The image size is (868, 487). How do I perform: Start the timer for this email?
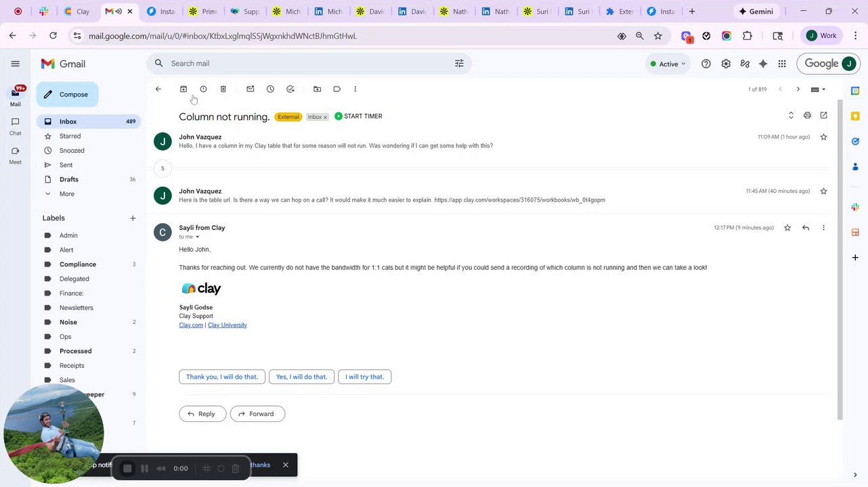pyautogui.click(x=358, y=116)
